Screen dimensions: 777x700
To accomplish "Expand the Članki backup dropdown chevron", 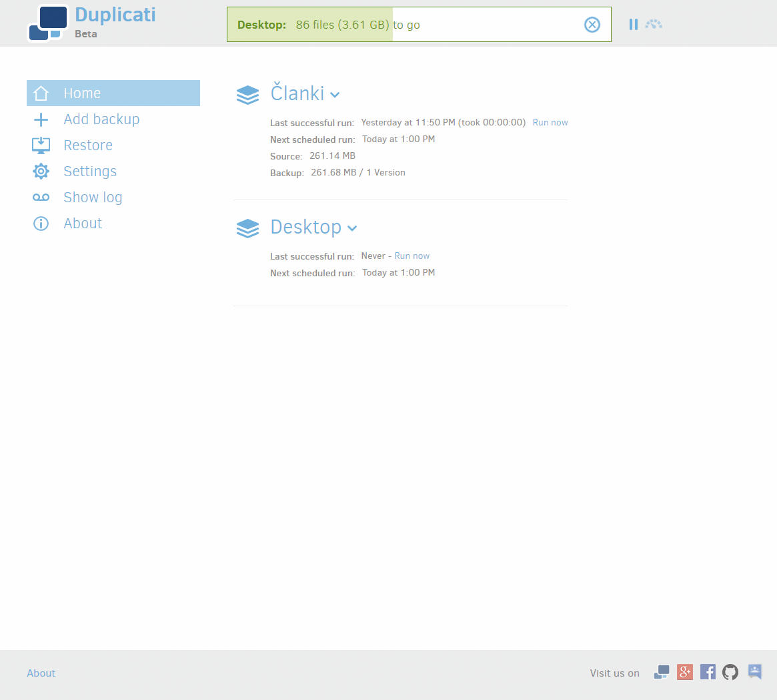I will click(335, 95).
